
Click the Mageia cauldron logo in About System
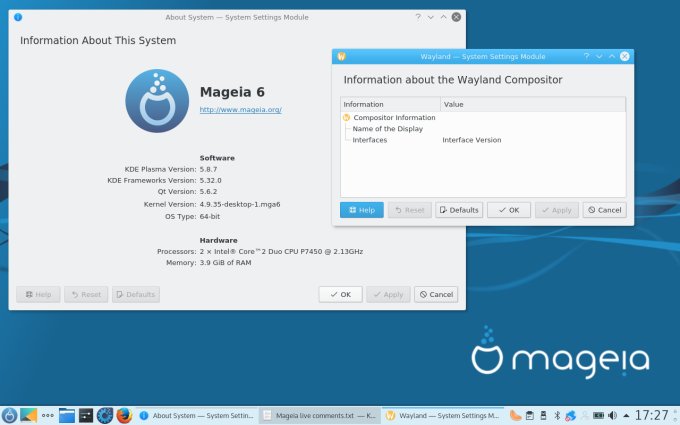click(157, 101)
